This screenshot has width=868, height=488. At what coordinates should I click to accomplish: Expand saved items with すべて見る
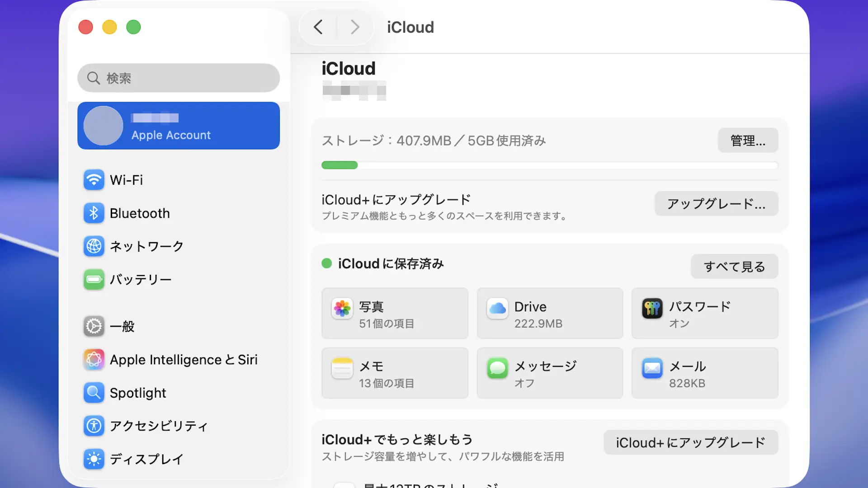pyautogui.click(x=734, y=267)
